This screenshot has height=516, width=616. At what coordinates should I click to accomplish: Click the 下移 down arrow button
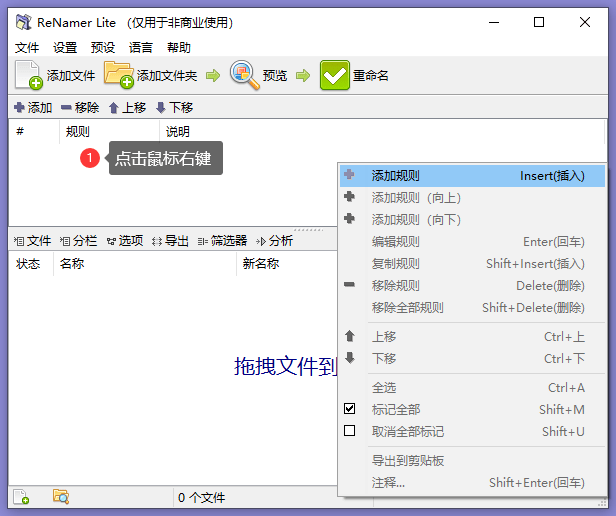click(x=174, y=107)
